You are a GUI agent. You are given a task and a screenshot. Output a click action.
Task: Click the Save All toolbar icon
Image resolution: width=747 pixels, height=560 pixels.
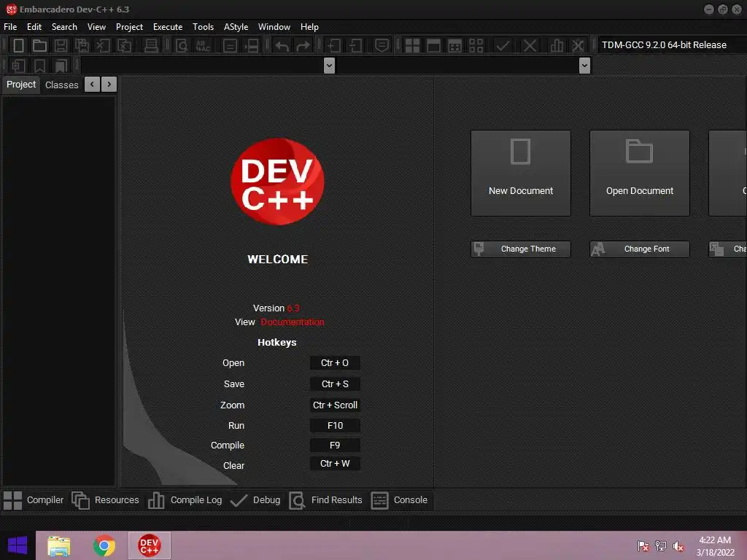tap(82, 46)
